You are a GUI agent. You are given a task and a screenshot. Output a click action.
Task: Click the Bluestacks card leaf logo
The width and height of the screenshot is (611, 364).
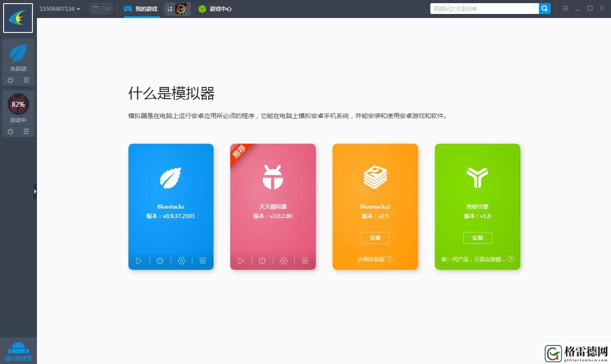[x=171, y=177]
